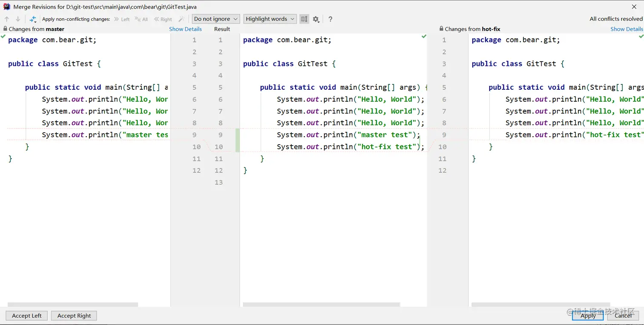Apply non-conflicting changes from Left
The width and height of the screenshot is (644, 325).
point(122,19)
